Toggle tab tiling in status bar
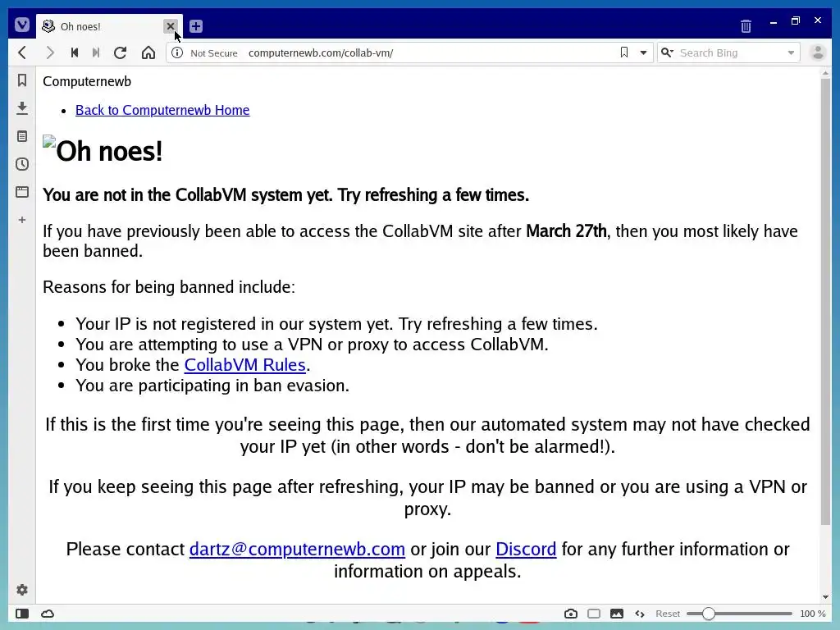 coord(594,614)
